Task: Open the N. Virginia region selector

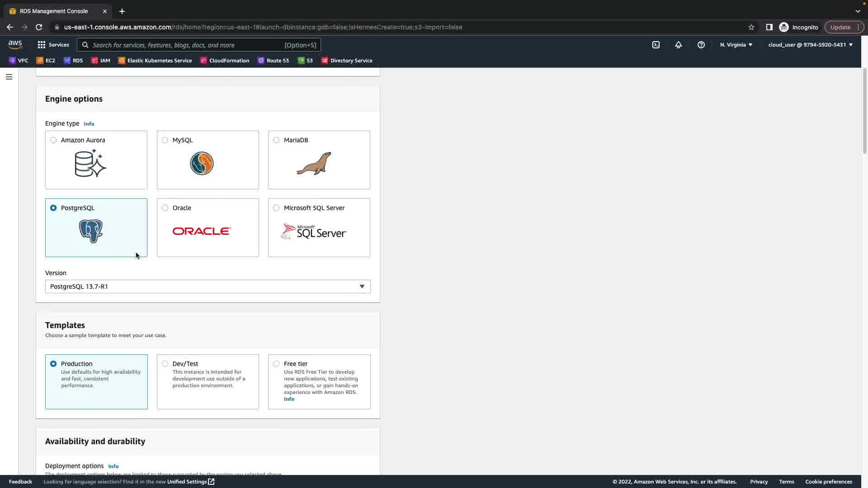Action: [736, 45]
